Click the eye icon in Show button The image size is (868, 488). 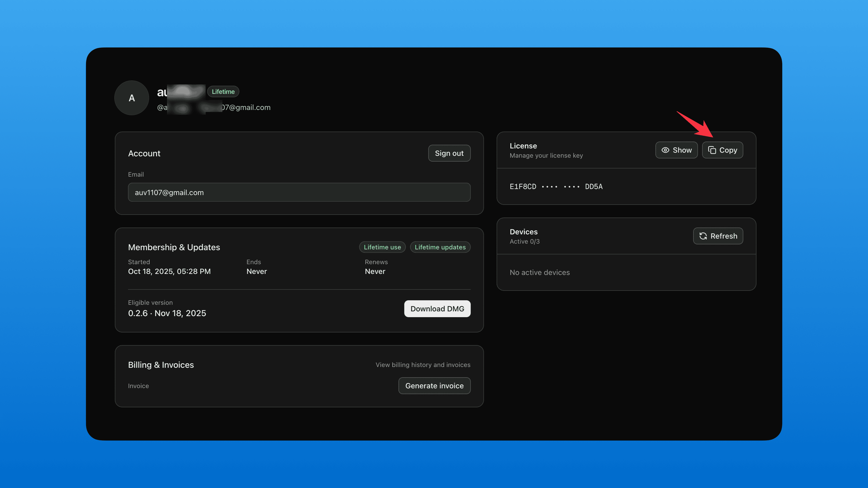click(x=665, y=150)
